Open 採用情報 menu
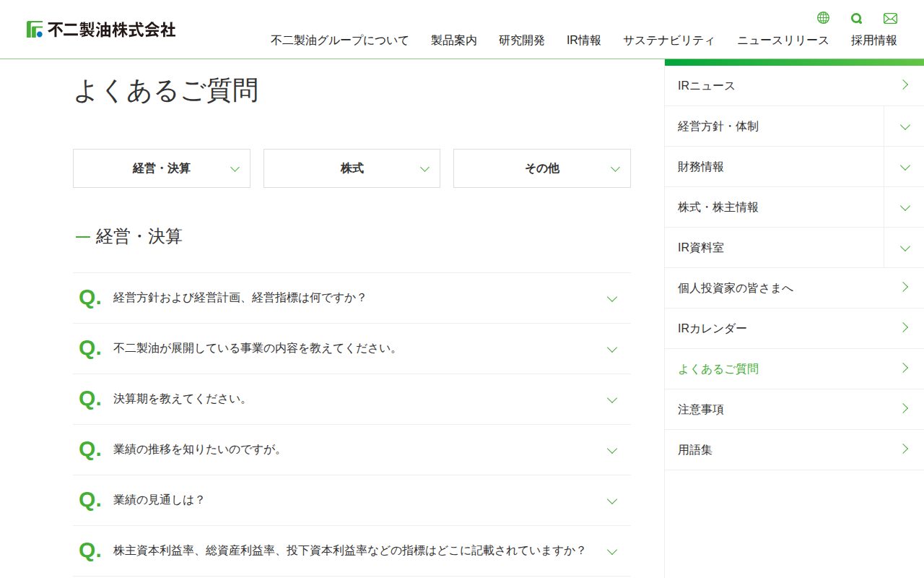Viewport: 924px width, 578px height. (x=874, y=40)
